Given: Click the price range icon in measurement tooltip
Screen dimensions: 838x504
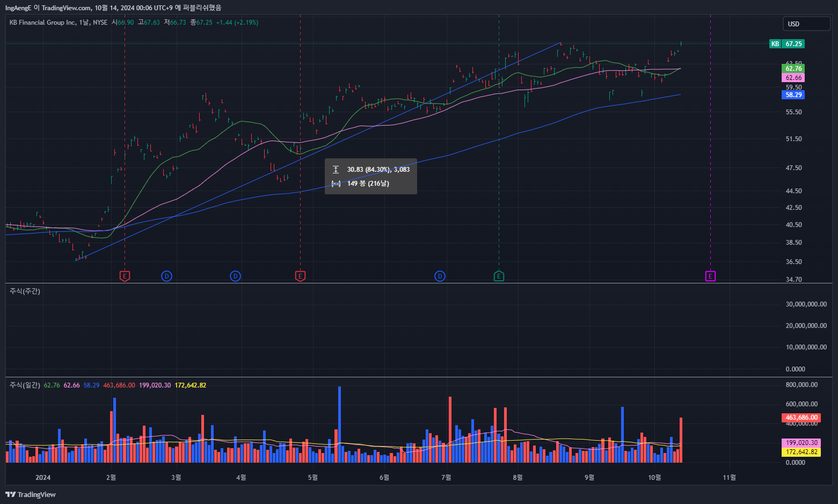Looking at the screenshot, I should [x=336, y=170].
